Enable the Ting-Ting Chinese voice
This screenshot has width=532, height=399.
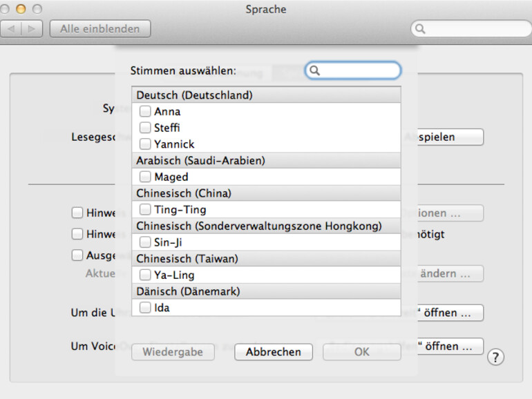tap(145, 209)
